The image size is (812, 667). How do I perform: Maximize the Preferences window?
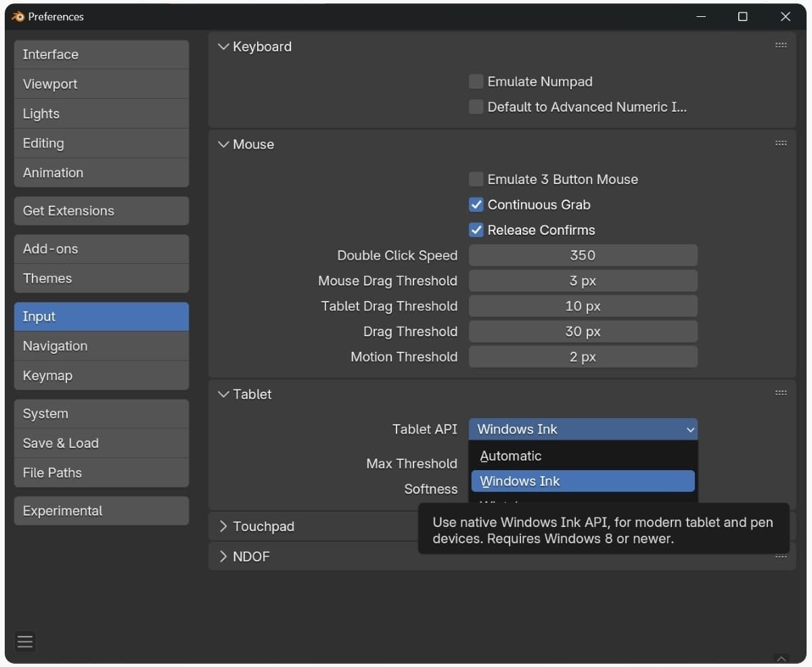[x=742, y=16]
